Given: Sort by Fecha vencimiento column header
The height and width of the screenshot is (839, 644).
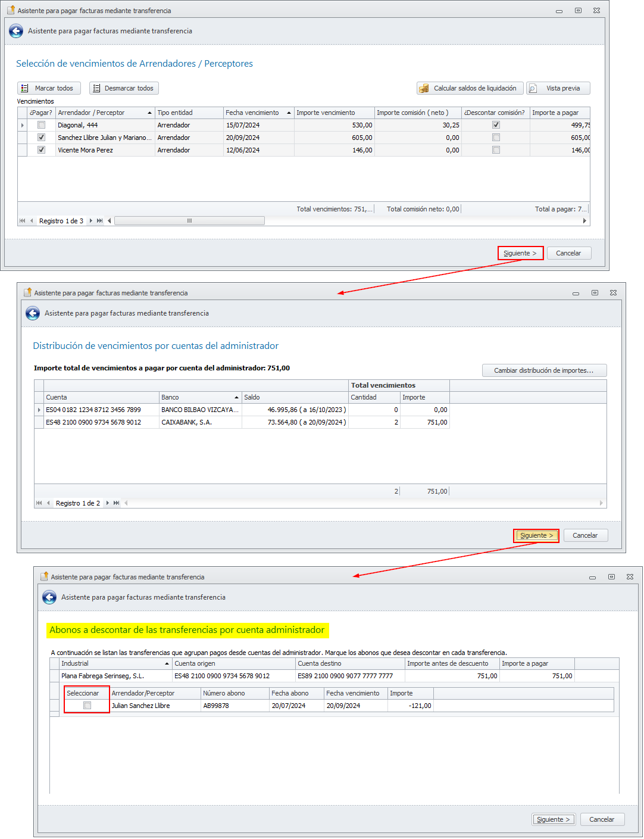Looking at the screenshot, I should point(258,113).
